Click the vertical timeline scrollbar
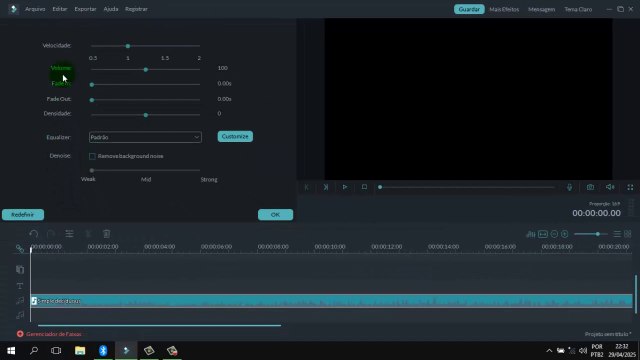 (636, 294)
